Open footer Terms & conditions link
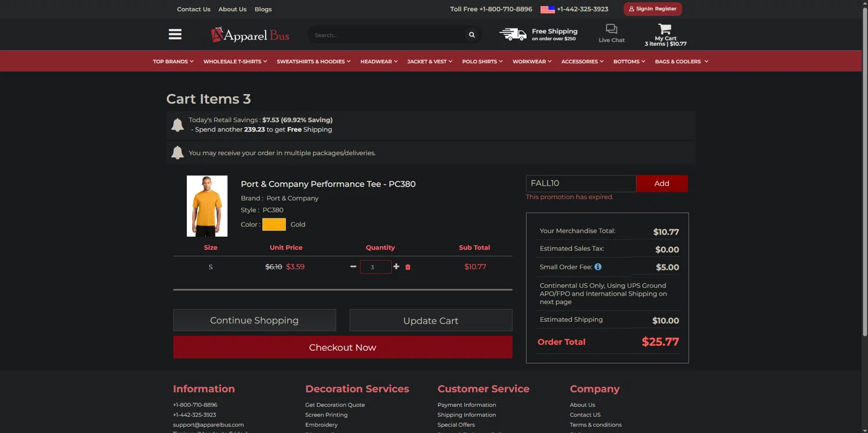This screenshot has width=868, height=433. (595, 424)
